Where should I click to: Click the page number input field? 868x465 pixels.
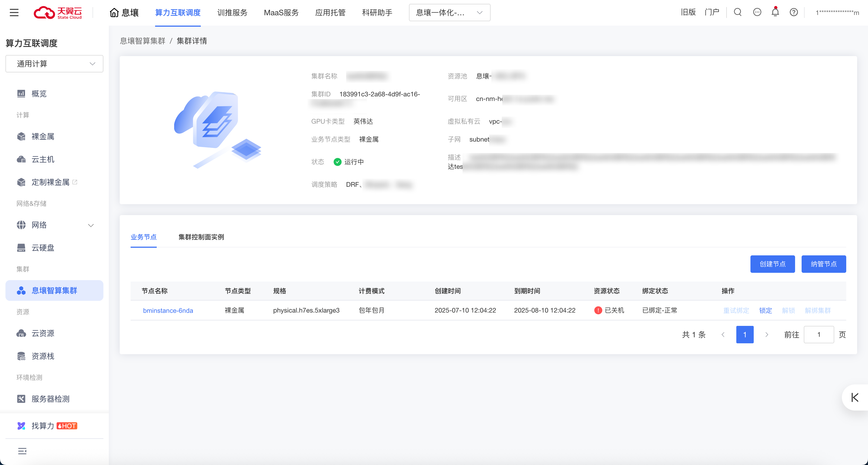818,335
